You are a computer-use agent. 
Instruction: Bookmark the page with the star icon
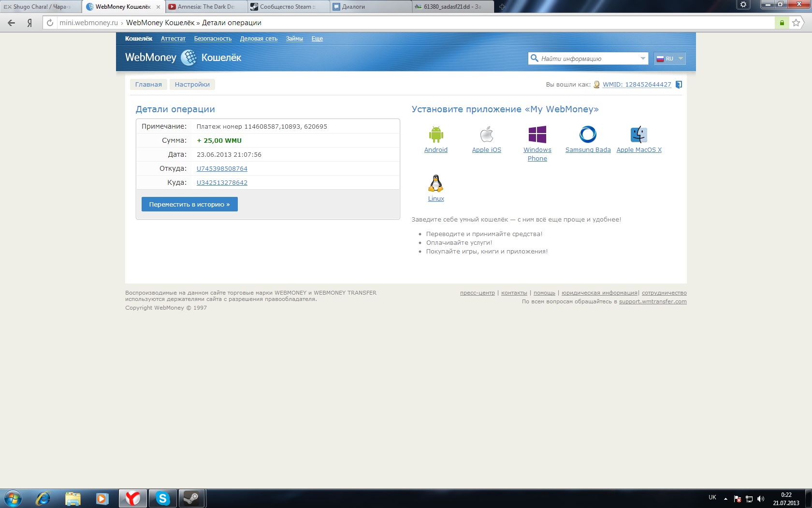796,23
